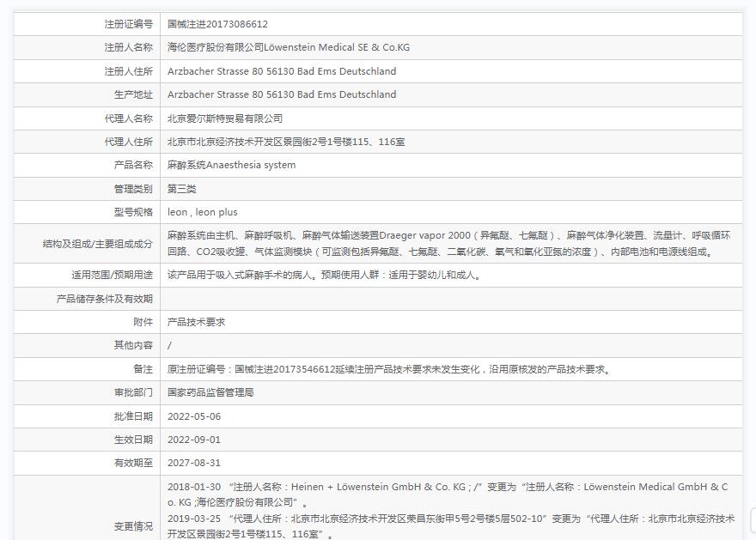Select the Arzbacher Strasse address in the 生产地址 row
756x540 pixels.
tap(282, 94)
